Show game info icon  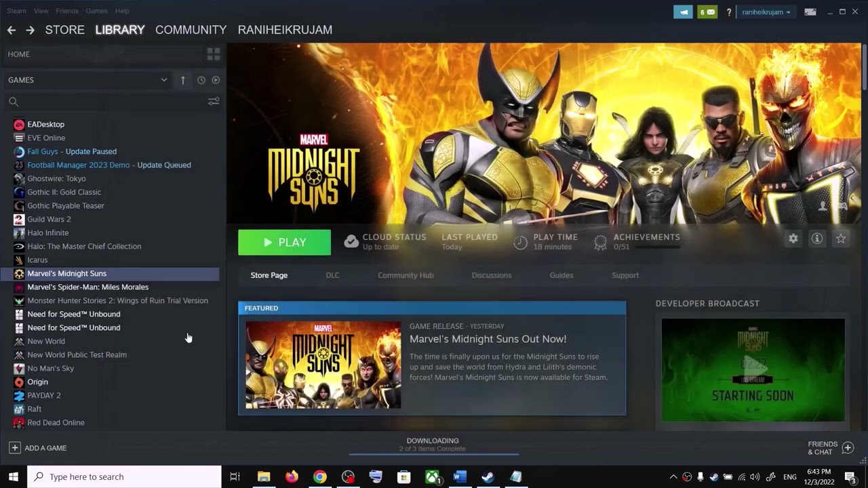817,239
